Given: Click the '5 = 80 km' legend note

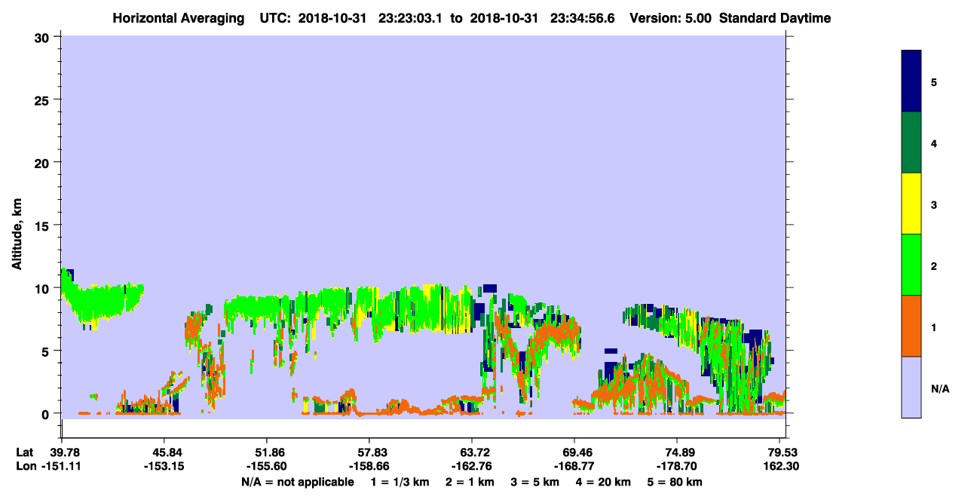Looking at the screenshot, I should [675, 482].
